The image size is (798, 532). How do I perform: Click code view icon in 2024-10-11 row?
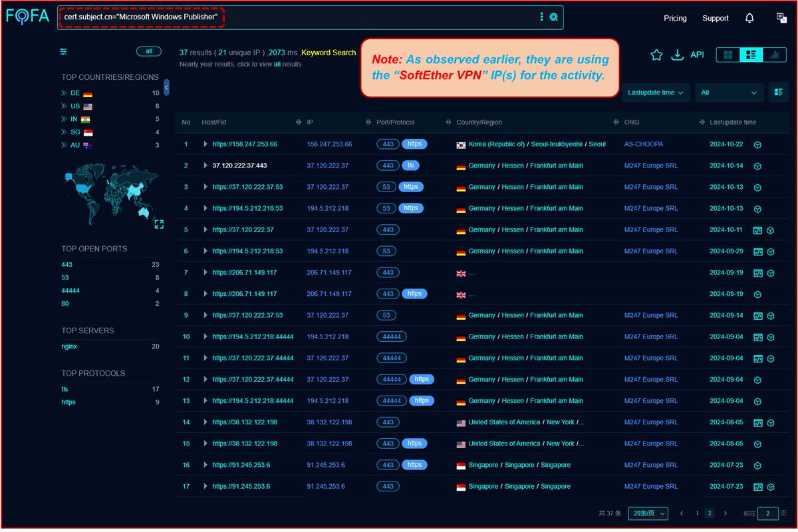757,230
